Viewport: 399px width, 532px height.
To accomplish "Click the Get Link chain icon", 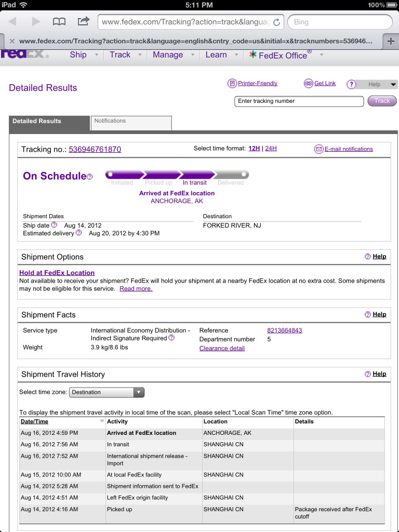I will 308,84.
